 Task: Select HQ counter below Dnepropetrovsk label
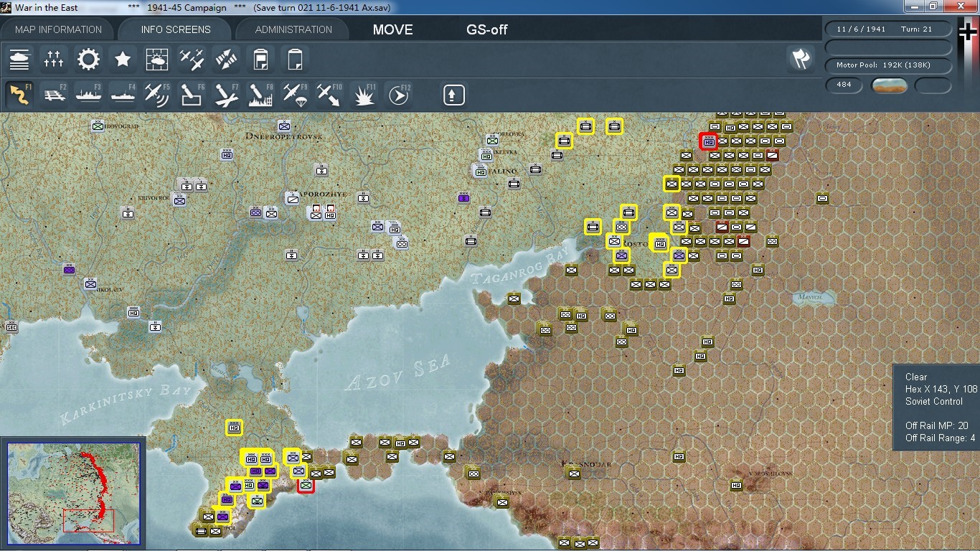(227, 154)
